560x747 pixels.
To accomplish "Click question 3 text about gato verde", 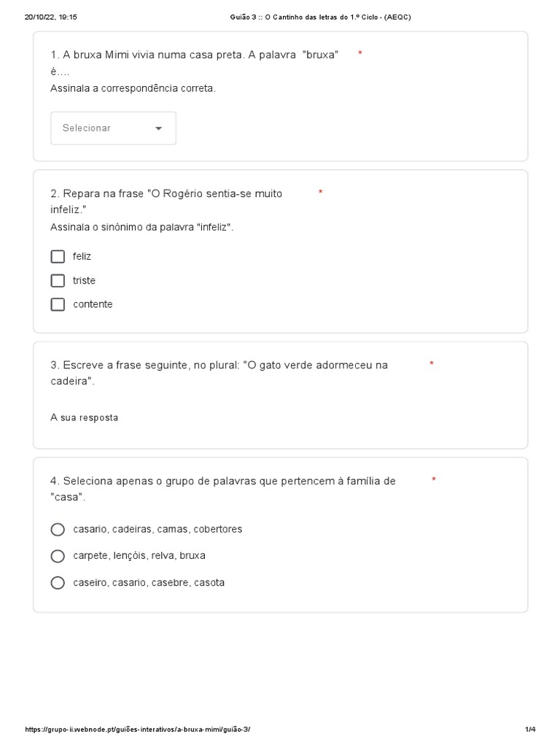I will pyautogui.click(x=219, y=365).
